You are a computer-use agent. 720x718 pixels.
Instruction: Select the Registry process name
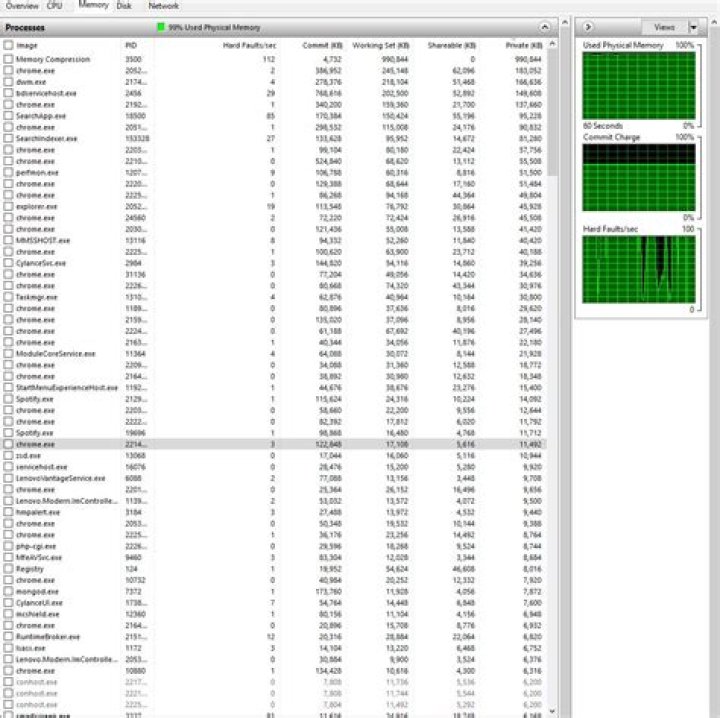click(x=29, y=569)
